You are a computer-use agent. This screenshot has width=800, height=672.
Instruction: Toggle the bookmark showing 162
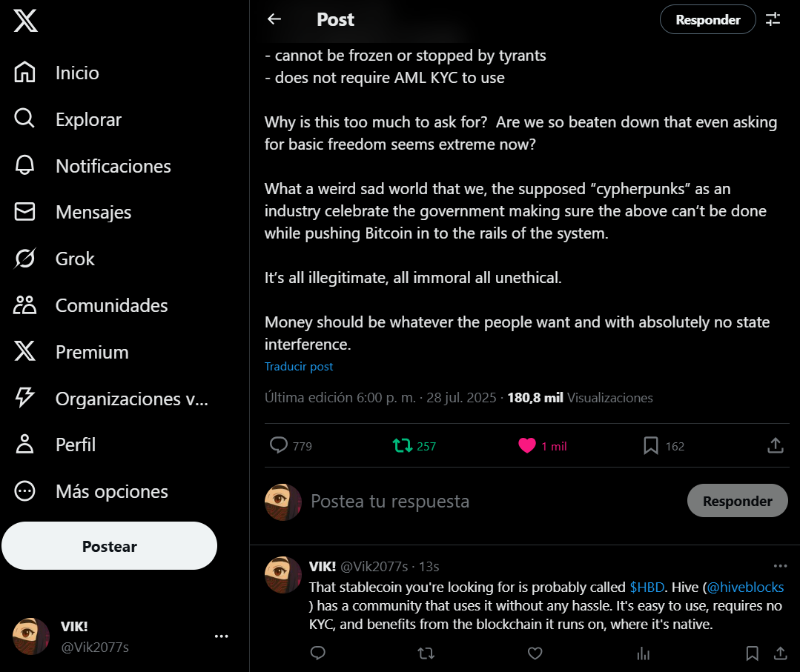(664, 446)
